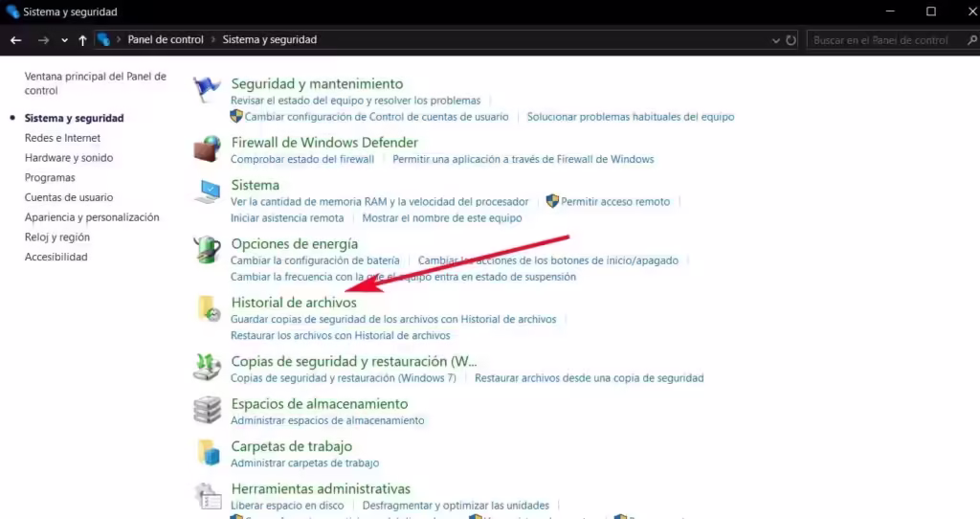The width and height of the screenshot is (980, 519).
Task: Select Sistema y seguridad in sidebar
Action: [x=74, y=118]
